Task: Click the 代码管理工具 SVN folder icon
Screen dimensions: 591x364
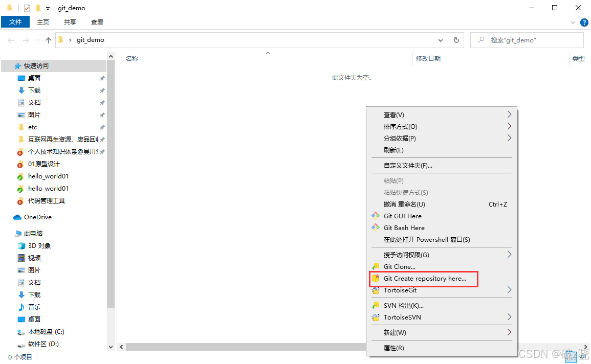Action: (20, 201)
